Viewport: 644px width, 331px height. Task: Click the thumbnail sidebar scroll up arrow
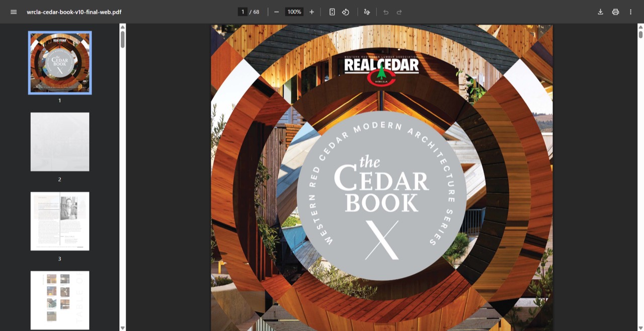pos(122,27)
